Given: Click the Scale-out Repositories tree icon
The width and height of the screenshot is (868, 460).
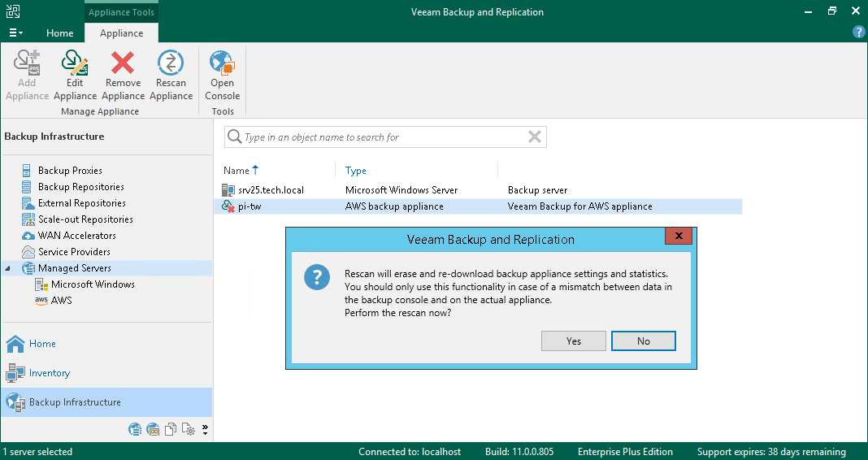Looking at the screenshot, I should point(28,219).
